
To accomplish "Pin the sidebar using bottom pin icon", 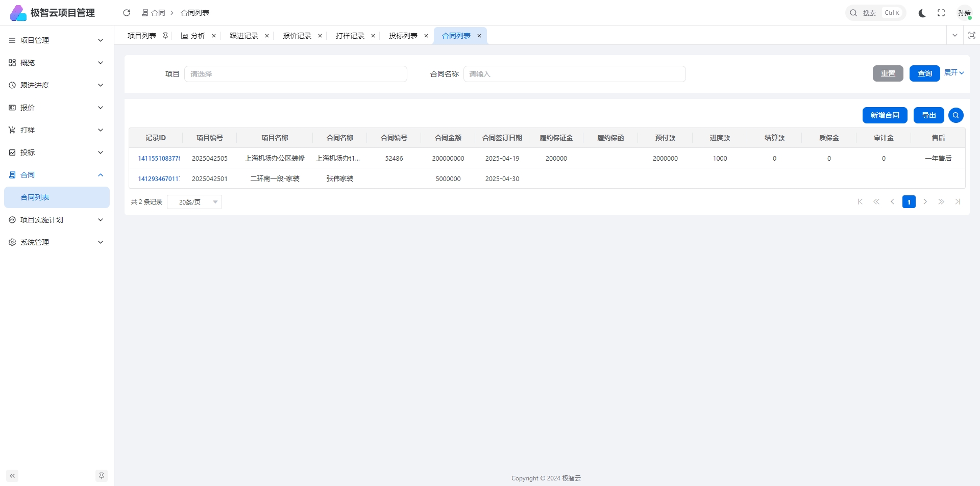I will [102, 476].
